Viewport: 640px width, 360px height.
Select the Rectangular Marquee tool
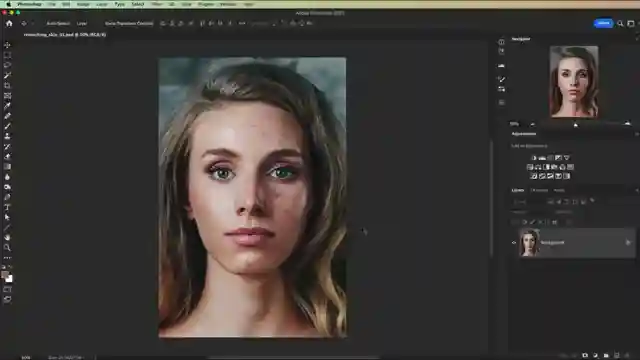click(x=7, y=55)
